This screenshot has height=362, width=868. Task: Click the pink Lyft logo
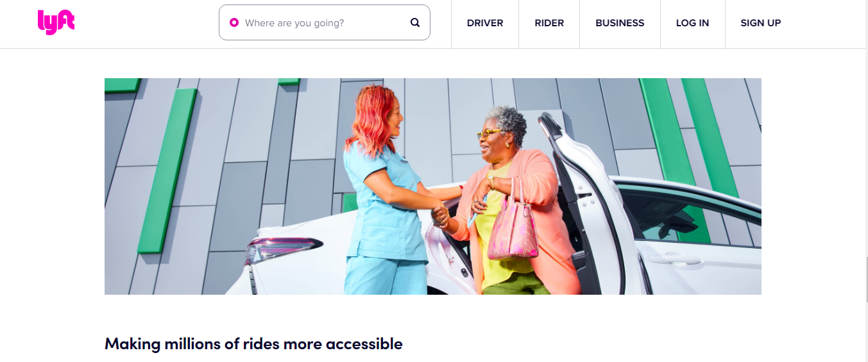click(56, 22)
